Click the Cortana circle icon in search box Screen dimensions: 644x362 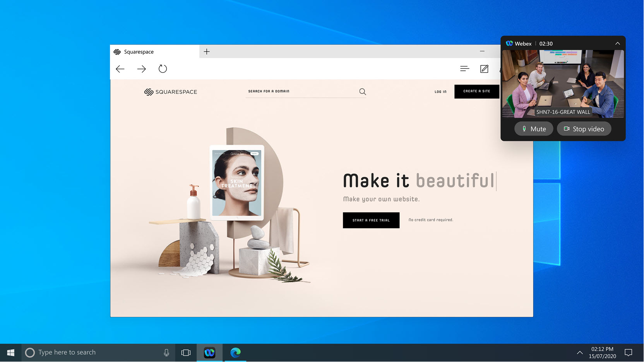tap(30, 353)
